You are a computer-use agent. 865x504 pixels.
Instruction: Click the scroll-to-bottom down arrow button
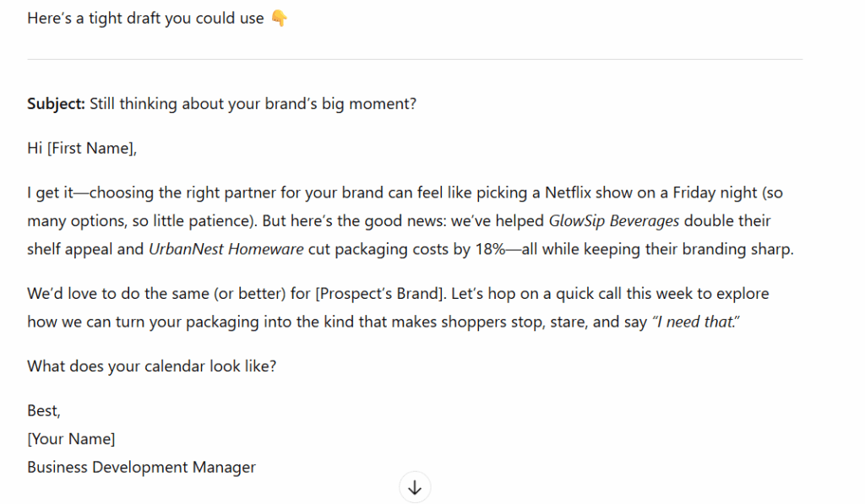[415, 487]
